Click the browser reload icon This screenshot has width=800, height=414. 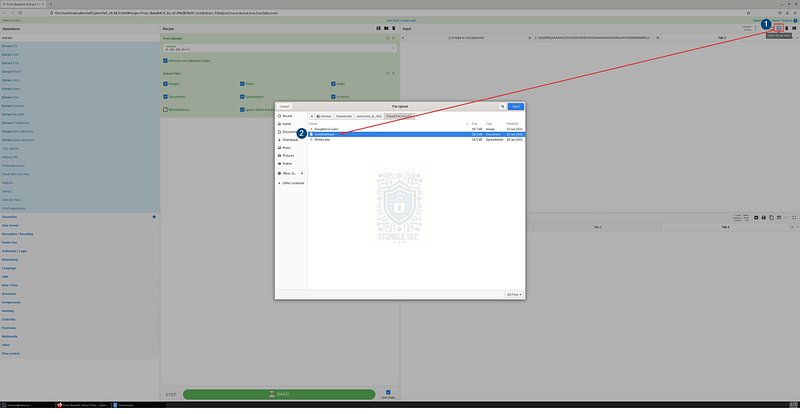[19, 13]
